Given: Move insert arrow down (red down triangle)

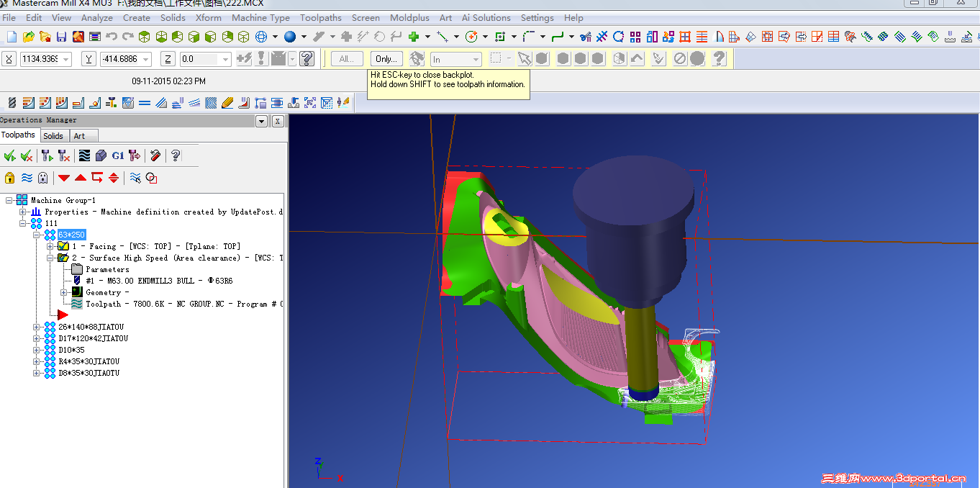Looking at the screenshot, I should [64, 178].
